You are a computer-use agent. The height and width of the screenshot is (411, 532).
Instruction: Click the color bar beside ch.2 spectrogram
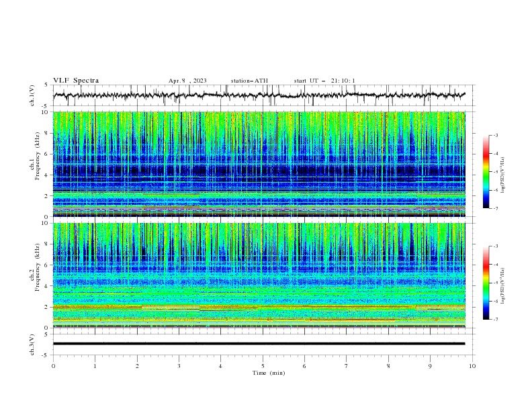486,283
